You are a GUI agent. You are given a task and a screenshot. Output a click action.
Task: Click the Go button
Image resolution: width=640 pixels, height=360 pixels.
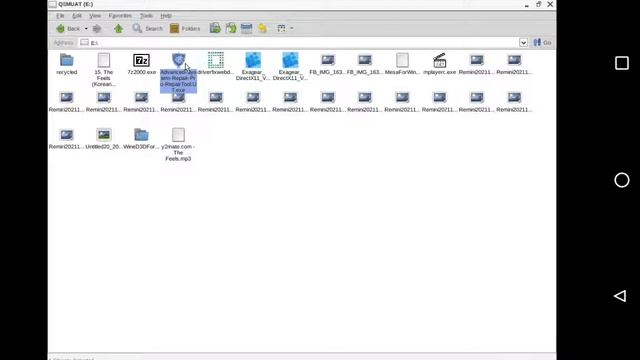click(542, 42)
